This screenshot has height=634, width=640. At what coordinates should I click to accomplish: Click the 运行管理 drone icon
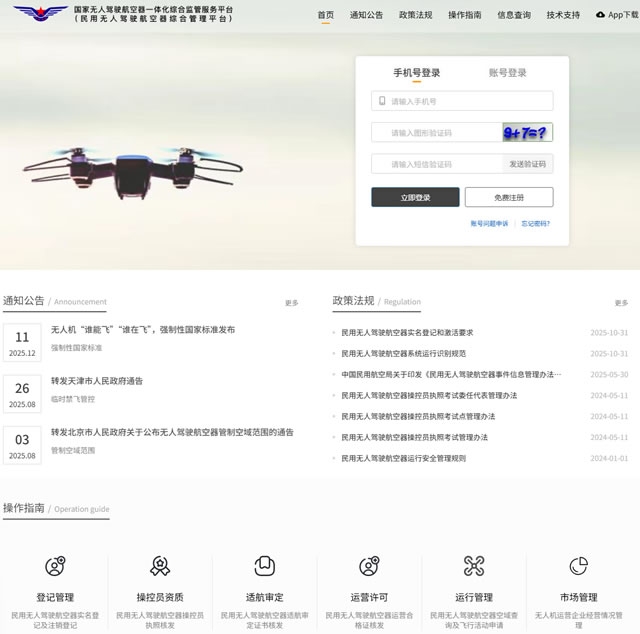coord(474,566)
